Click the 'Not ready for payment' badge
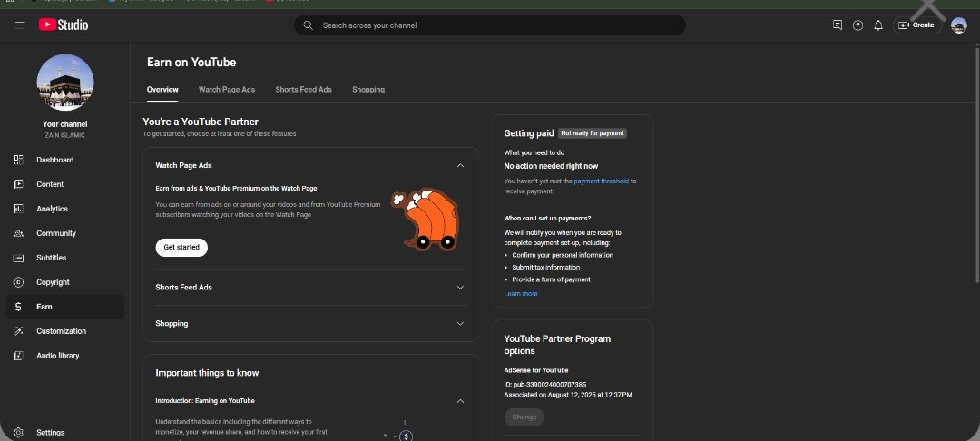This screenshot has width=980, height=441. [592, 133]
